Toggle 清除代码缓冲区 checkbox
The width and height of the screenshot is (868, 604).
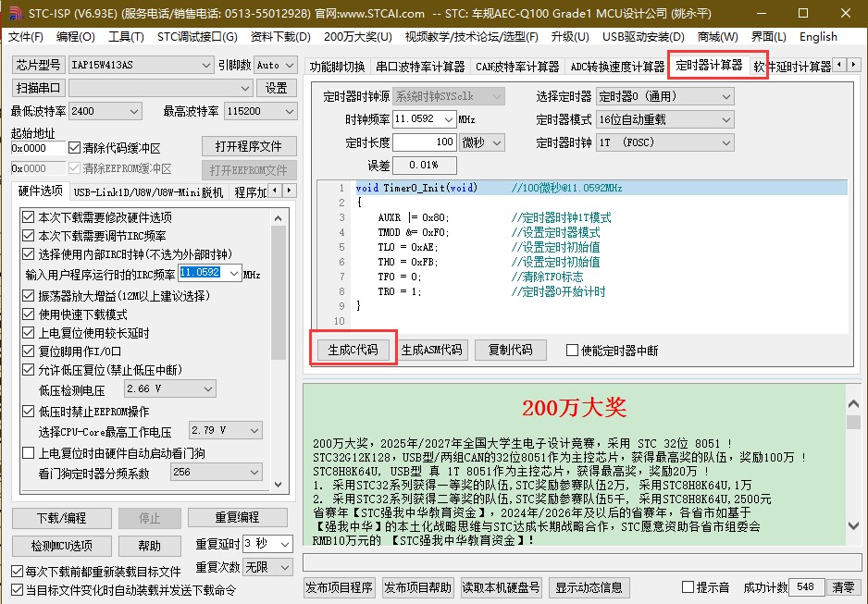pos(75,148)
